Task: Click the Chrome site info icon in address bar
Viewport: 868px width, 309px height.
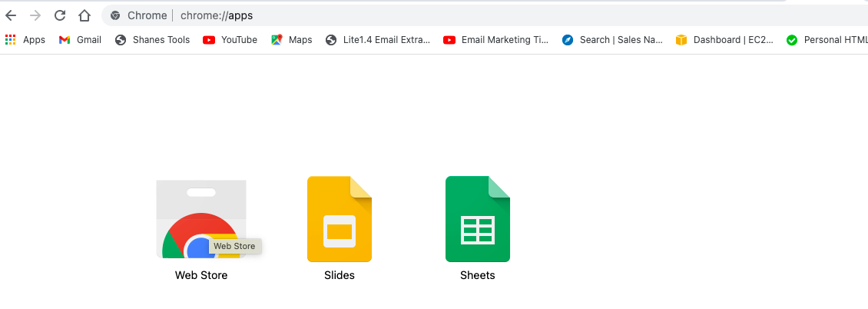Action: pos(115,15)
